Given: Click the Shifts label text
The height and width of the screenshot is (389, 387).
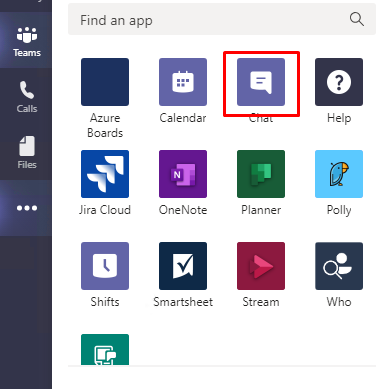Looking at the screenshot, I should pyautogui.click(x=105, y=302).
